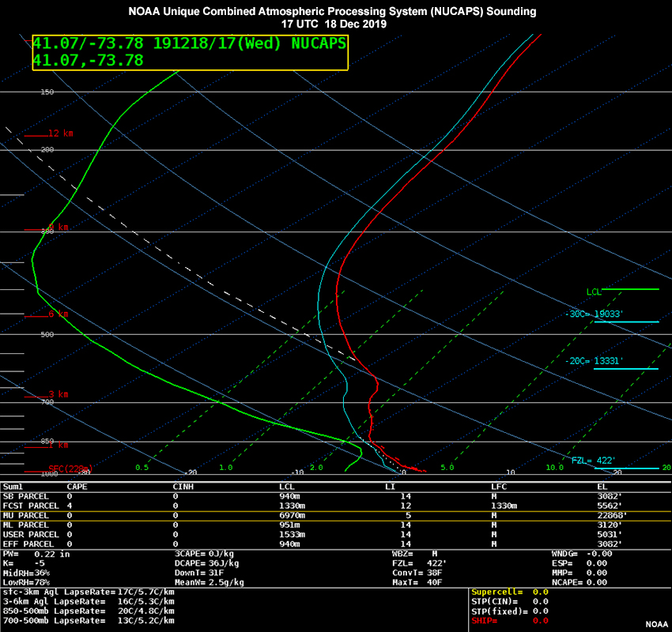Click the DCAPE=36J/kg readout

pos(206,563)
